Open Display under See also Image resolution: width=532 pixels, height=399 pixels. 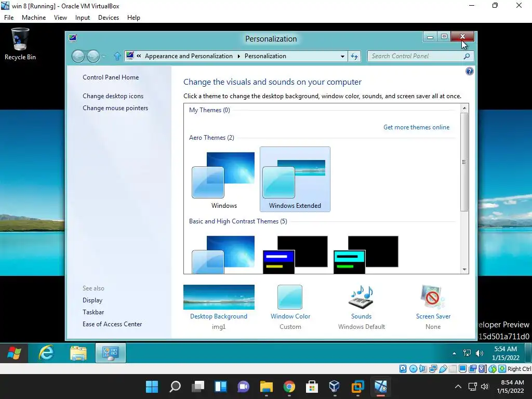point(92,300)
